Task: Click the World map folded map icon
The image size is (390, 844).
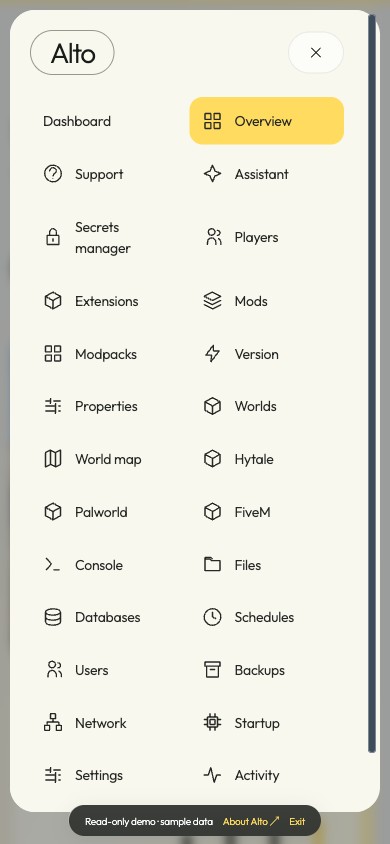Action: tap(53, 459)
